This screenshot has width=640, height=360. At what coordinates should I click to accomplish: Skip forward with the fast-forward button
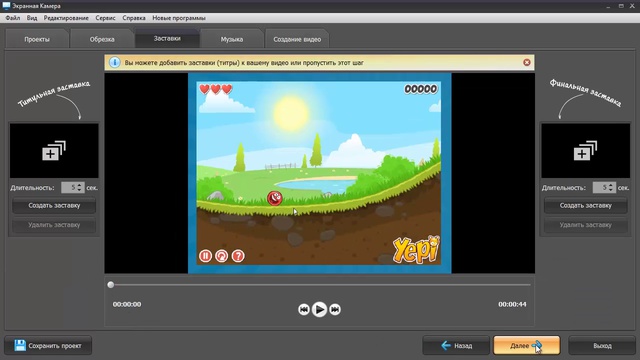pyautogui.click(x=335, y=309)
